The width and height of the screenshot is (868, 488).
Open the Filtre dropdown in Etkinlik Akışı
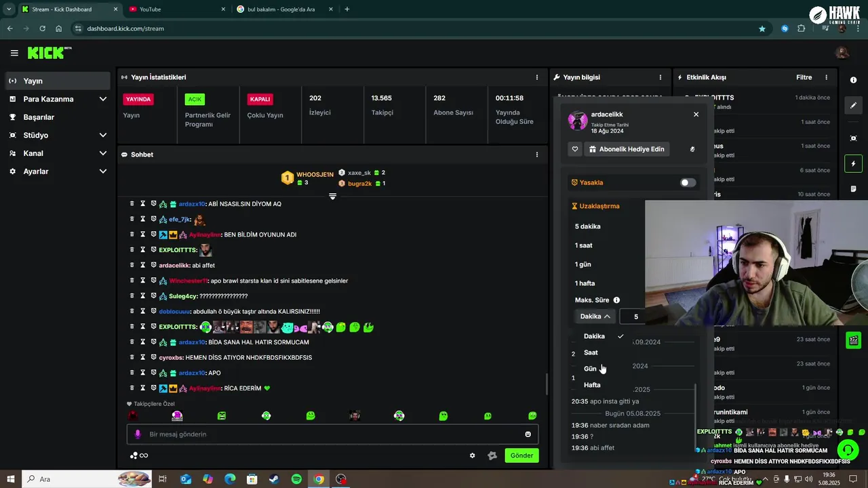(804, 77)
